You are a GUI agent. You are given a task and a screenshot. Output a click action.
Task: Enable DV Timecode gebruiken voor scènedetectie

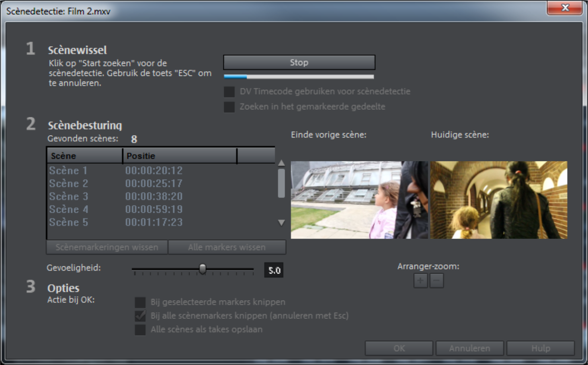click(229, 92)
